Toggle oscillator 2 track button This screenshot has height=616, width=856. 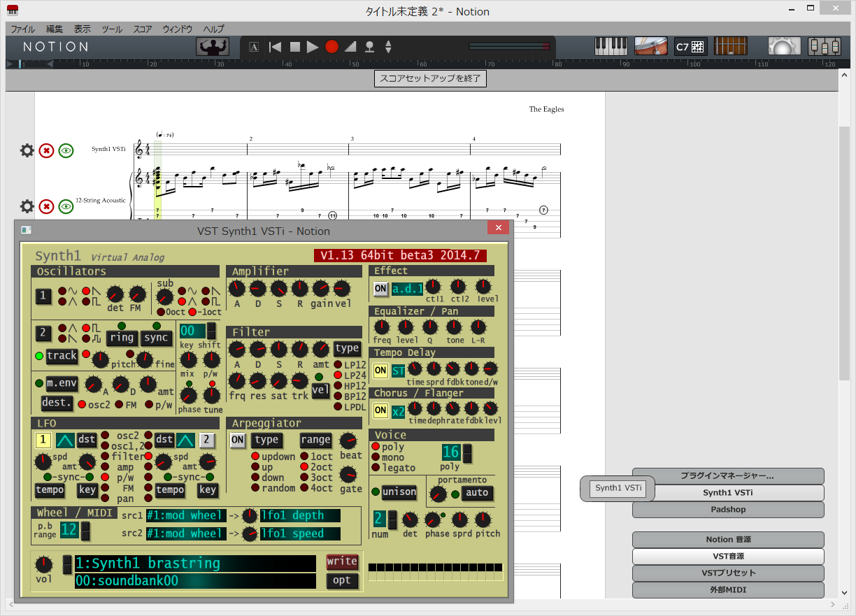click(62, 356)
